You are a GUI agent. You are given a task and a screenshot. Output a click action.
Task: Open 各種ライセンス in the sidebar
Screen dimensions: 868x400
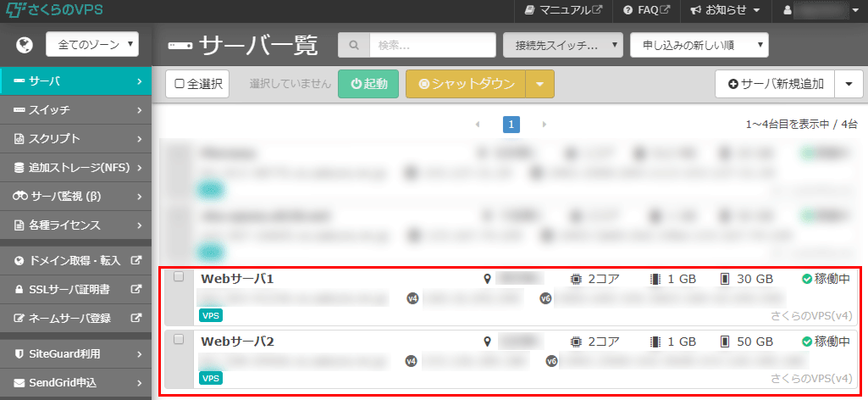[76, 225]
